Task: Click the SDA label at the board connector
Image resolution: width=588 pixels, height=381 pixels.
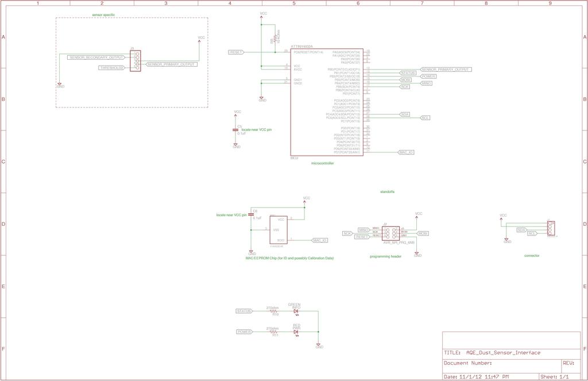Action: click(521, 230)
